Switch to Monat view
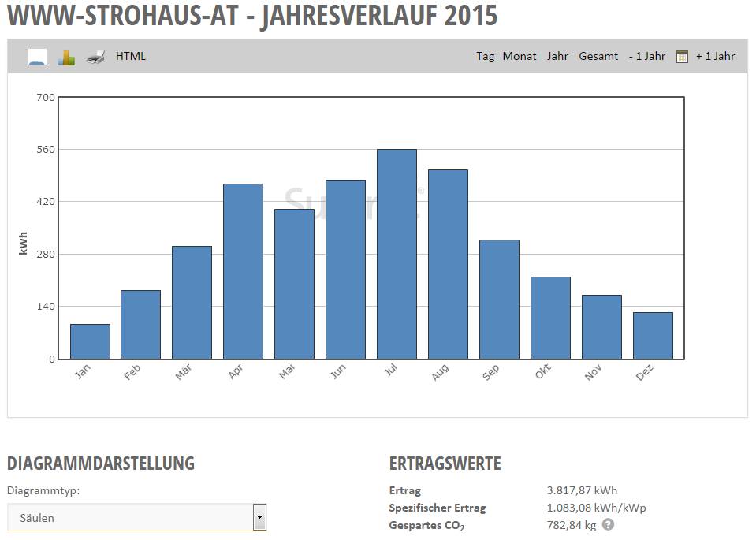 [x=520, y=56]
